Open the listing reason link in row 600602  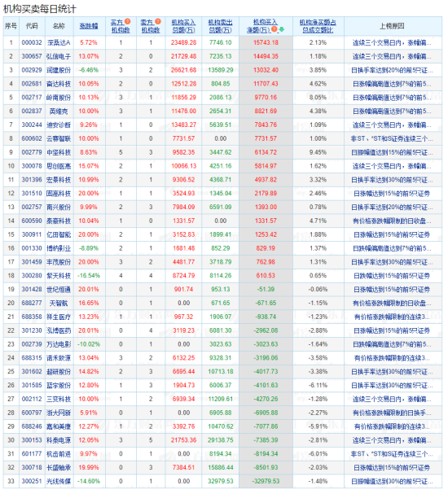click(392, 138)
